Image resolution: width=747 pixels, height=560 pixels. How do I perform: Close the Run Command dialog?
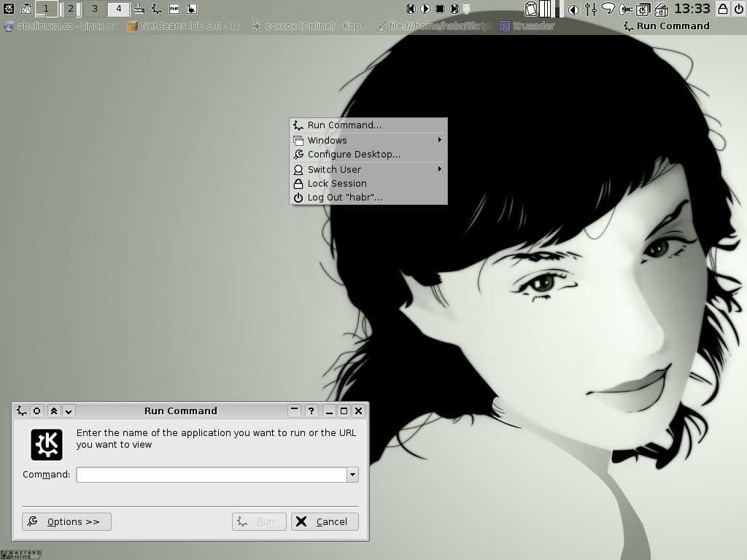(x=359, y=411)
